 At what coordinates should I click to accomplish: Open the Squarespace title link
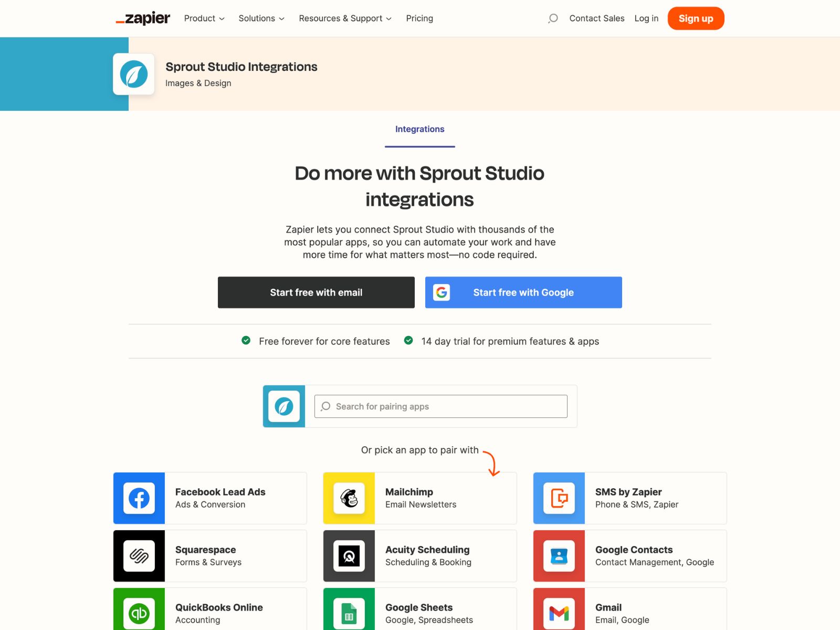(205, 550)
